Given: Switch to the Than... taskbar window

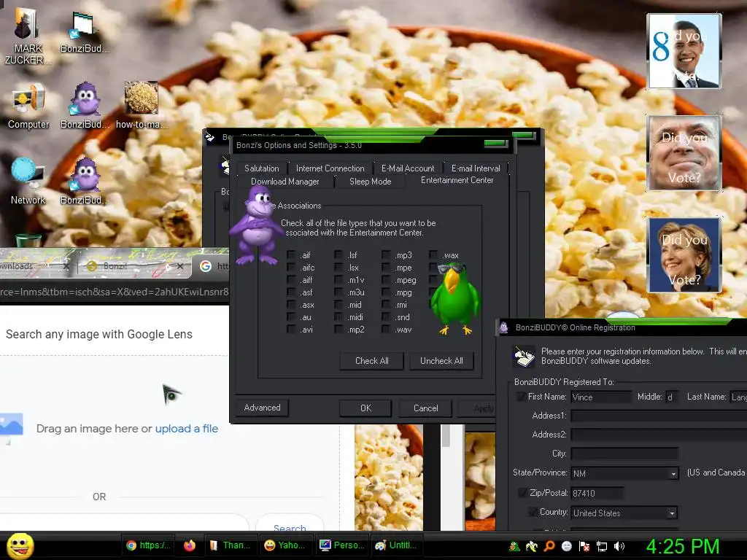Looking at the screenshot, I should tap(231, 545).
